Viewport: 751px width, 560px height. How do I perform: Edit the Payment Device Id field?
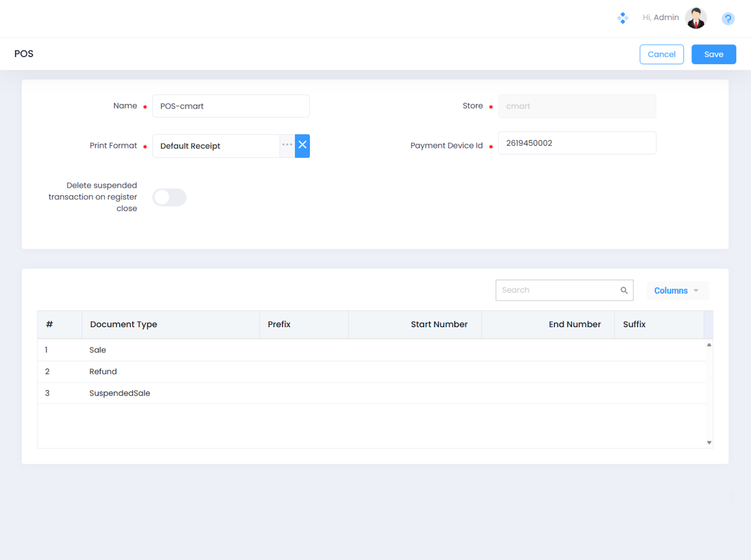(576, 143)
